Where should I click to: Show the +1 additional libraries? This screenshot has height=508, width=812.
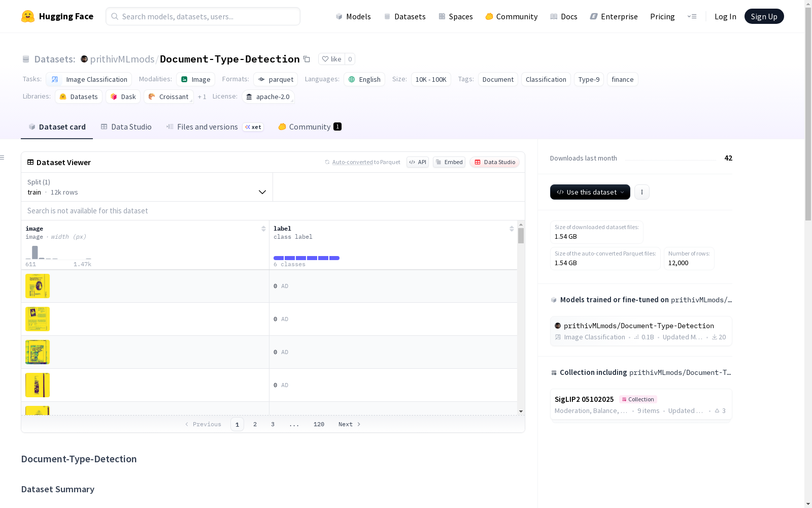pos(202,97)
